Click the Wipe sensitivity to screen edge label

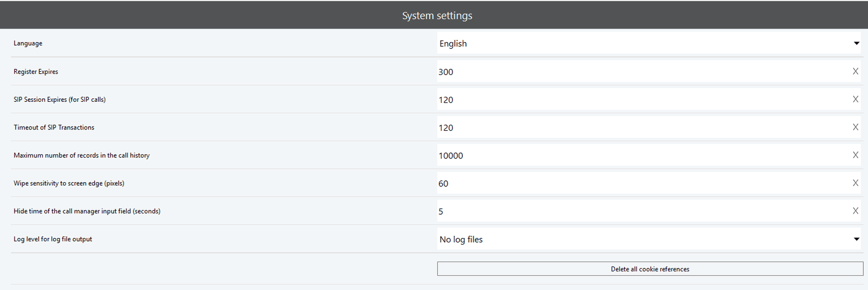coord(69,183)
